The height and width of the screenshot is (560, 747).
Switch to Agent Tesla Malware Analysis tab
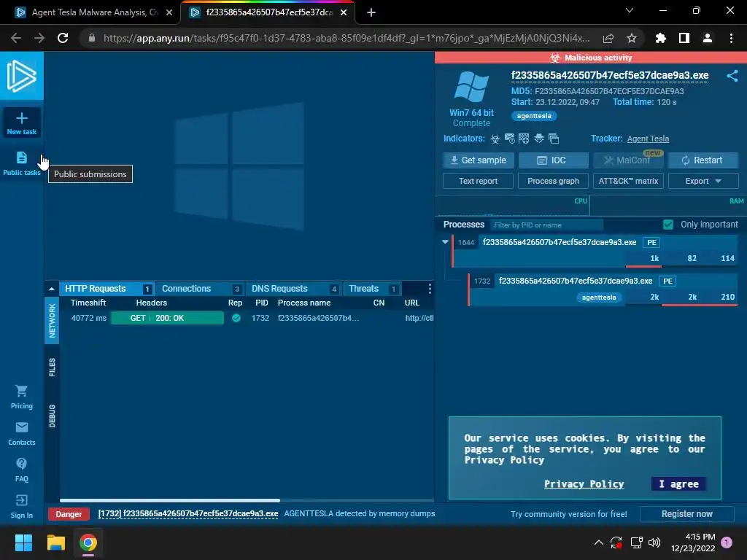tap(94, 12)
